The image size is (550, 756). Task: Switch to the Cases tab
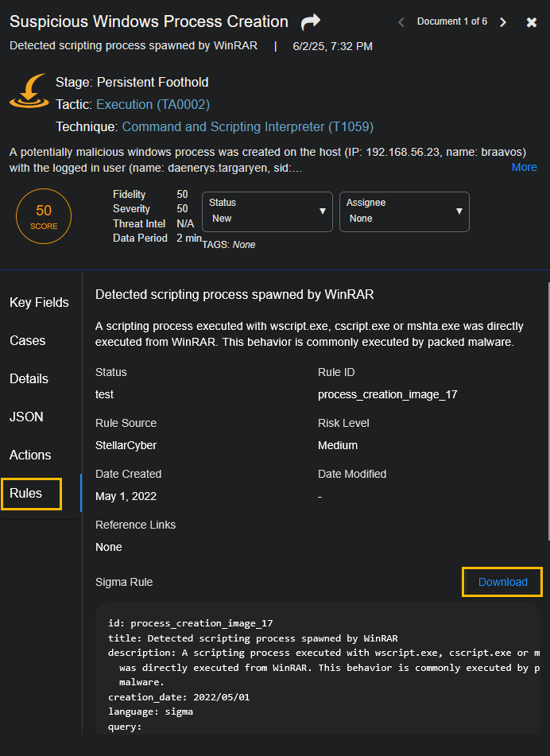click(28, 340)
